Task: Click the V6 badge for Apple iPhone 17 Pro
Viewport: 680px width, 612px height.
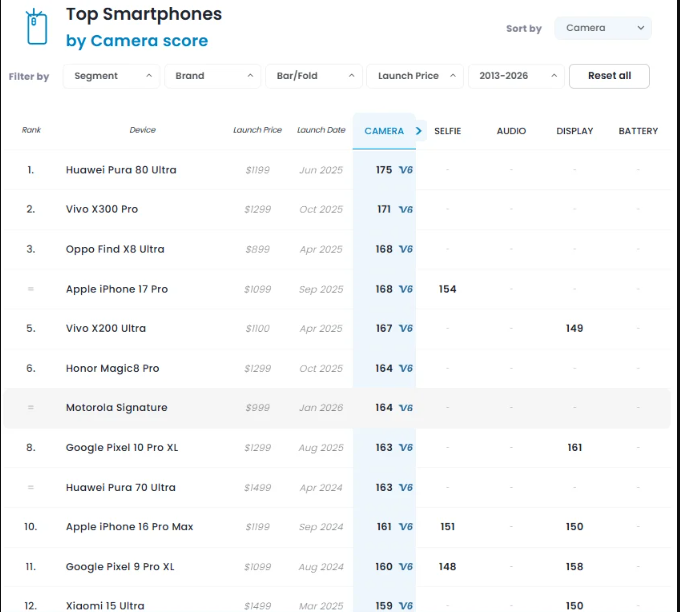Action: click(x=405, y=289)
